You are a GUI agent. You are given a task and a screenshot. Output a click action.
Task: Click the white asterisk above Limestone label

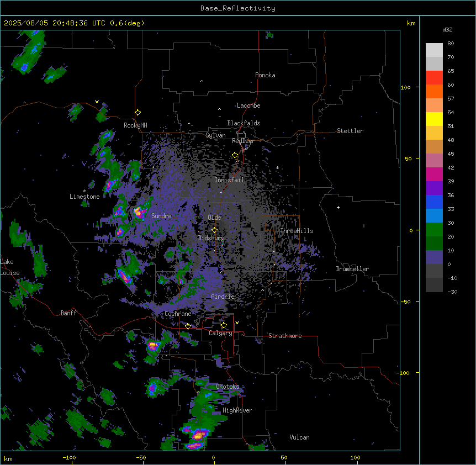(84, 191)
